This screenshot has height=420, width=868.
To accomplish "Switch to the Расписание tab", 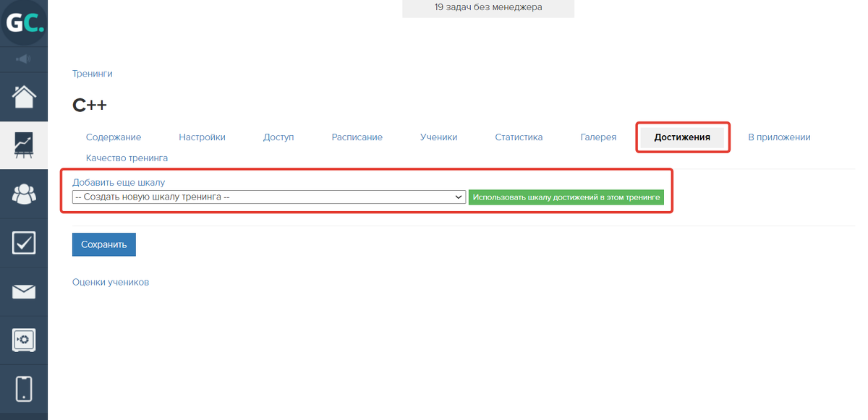I will pos(357,137).
